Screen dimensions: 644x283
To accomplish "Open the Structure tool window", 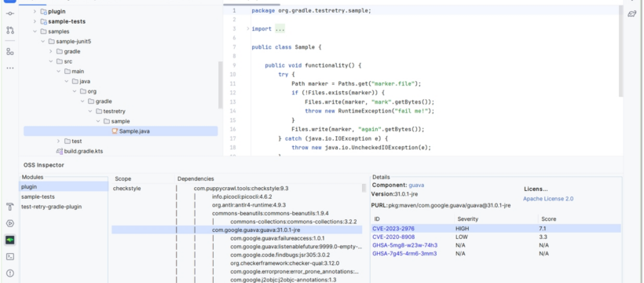I will 10,52.
